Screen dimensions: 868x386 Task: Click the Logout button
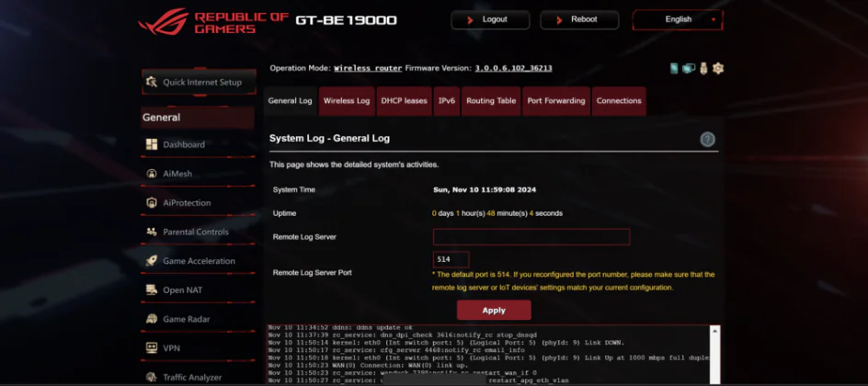[490, 19]
